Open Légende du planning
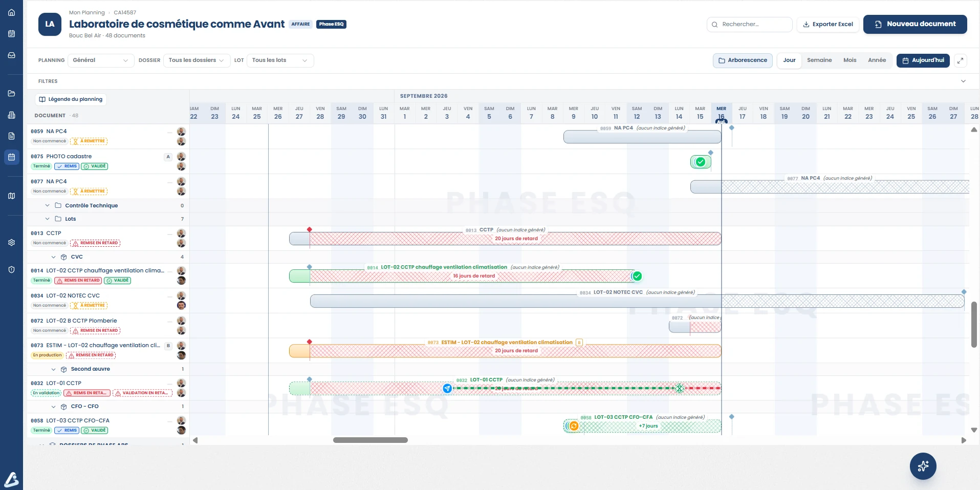Screen dimensions: 980x490 coord(71,99)
